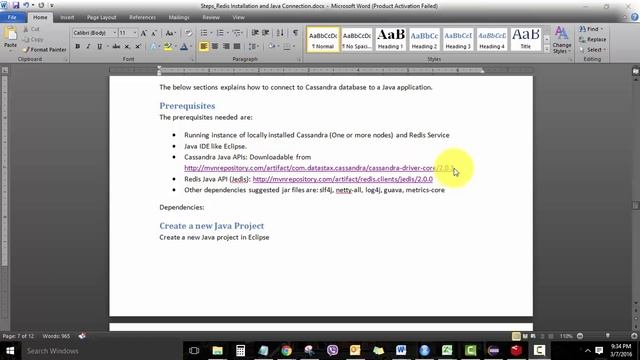Apply the yellow text highlight color
640x360 pixels.
167,47
